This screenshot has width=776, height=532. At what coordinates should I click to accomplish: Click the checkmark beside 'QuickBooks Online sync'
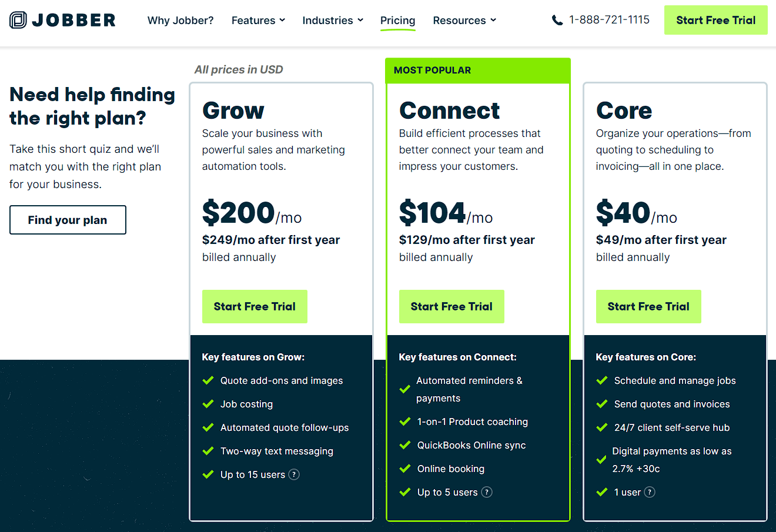click(404, 445)
